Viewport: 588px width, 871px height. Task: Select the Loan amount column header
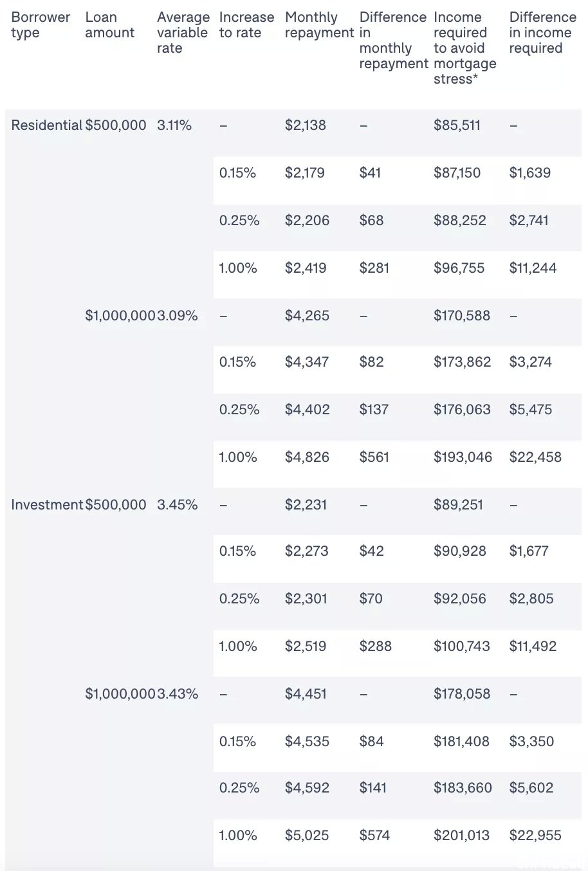(110, 25)
